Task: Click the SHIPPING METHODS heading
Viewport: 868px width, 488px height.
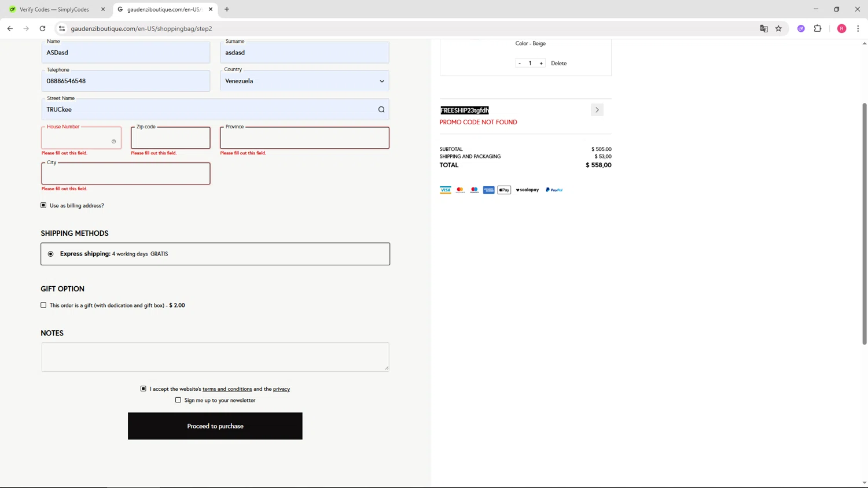Action: tap(75, 233)
